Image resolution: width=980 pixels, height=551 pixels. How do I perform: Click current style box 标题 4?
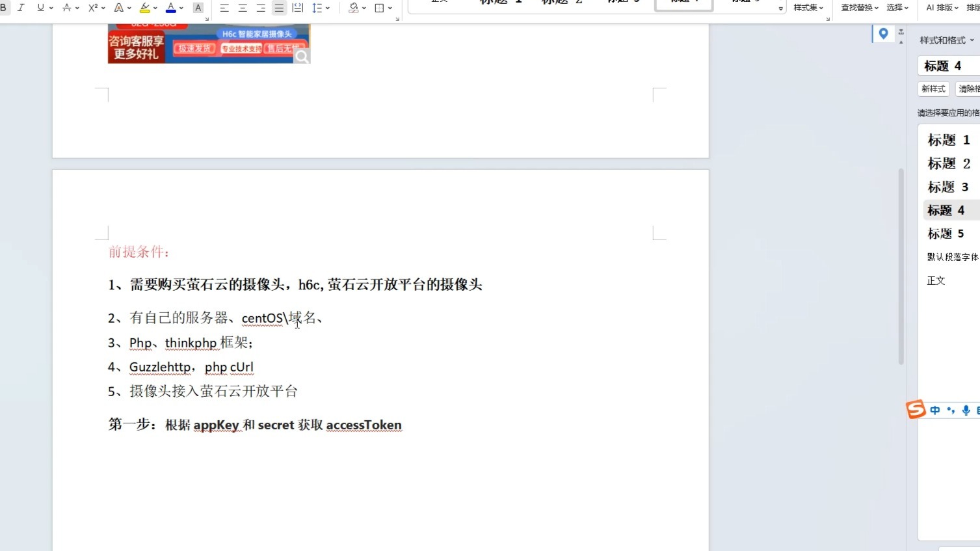[949, 66]
